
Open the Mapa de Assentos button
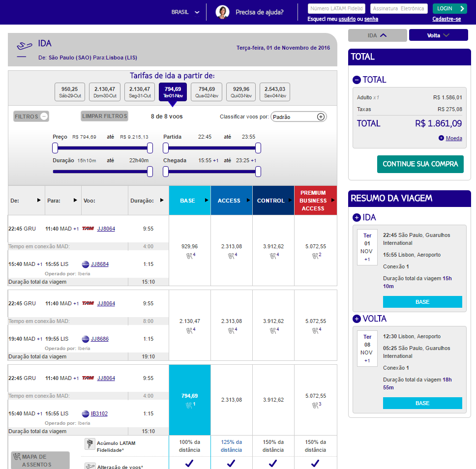tap(40, 460)
